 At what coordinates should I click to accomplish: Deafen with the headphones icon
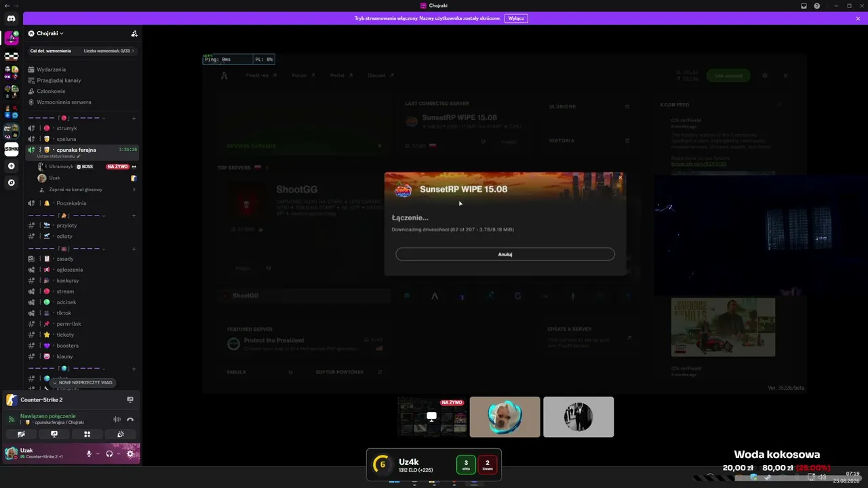point(109,453)
